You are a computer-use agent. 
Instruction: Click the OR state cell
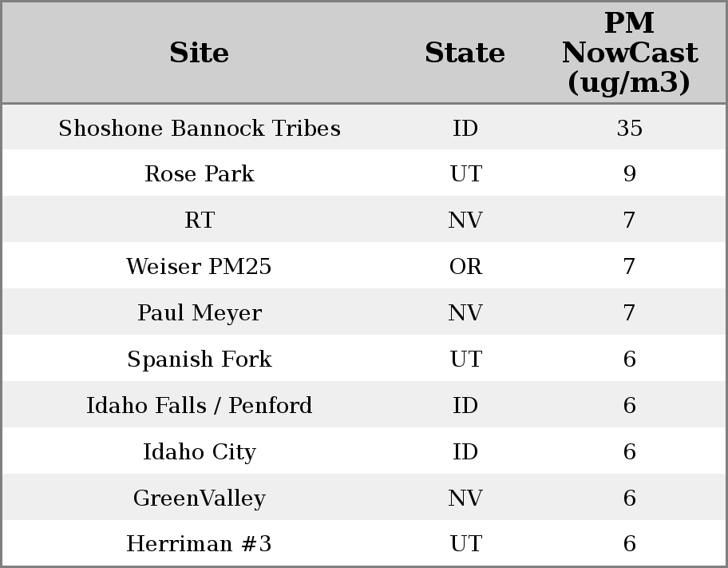(x=465, y=267)
